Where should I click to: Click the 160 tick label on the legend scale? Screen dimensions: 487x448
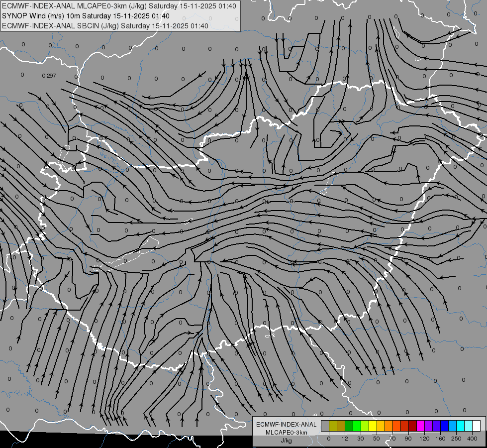[x=440, y=439]
